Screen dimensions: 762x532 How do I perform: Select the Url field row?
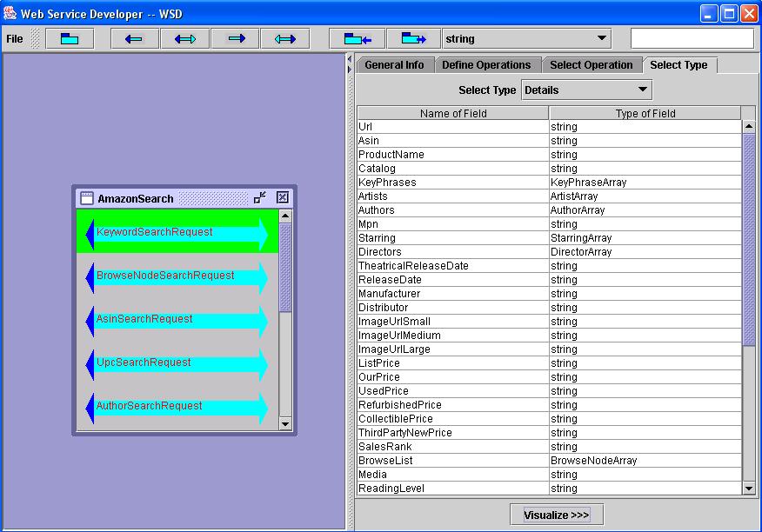click(549, 127)
